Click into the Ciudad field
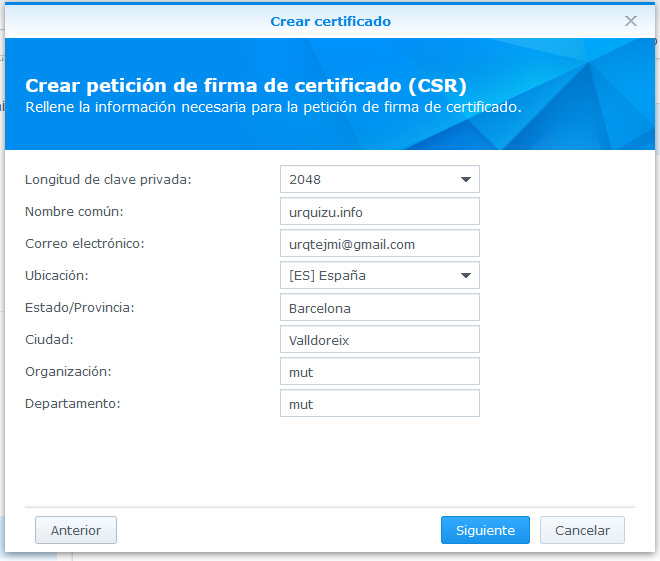The width and height of the screenshot is (660, 561). click(x=379, y=340)
